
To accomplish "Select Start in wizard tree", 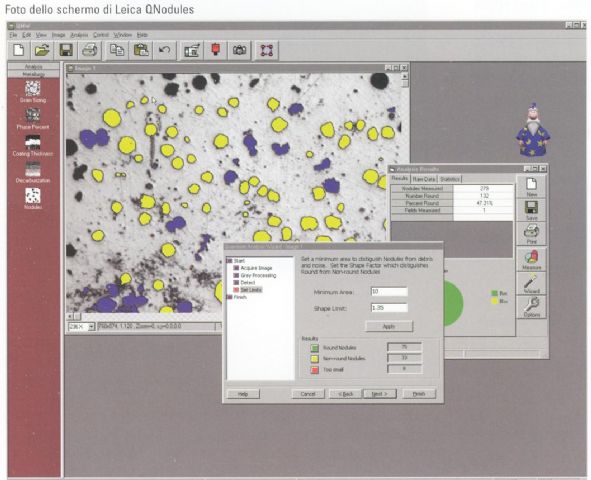I will click(x=236, y=261).
